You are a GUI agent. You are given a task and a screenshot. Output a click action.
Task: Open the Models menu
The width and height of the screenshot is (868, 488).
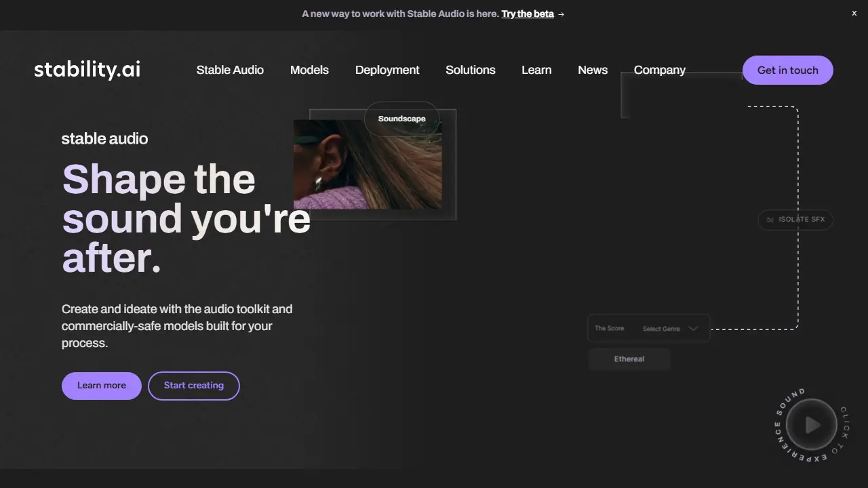tap(309, 70)
